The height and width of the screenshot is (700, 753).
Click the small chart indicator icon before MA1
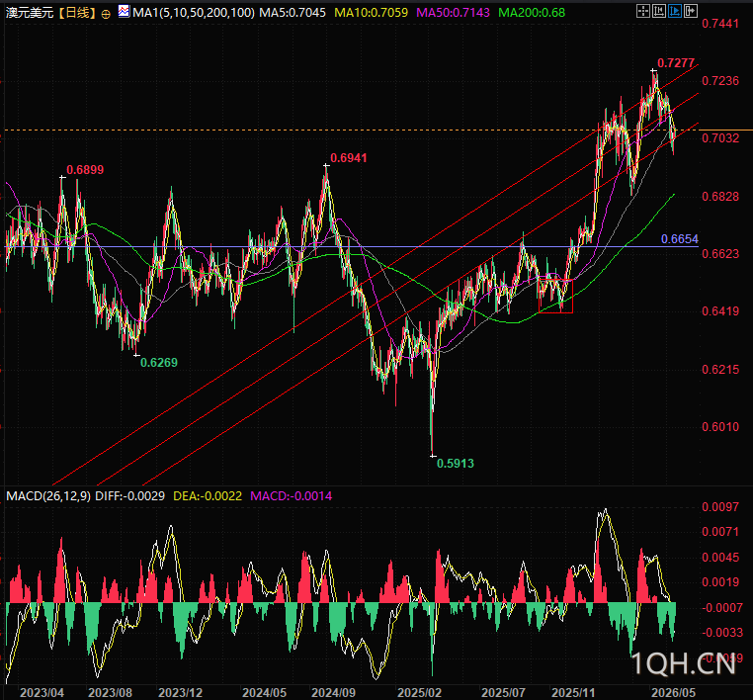click(x=124, y=11)
